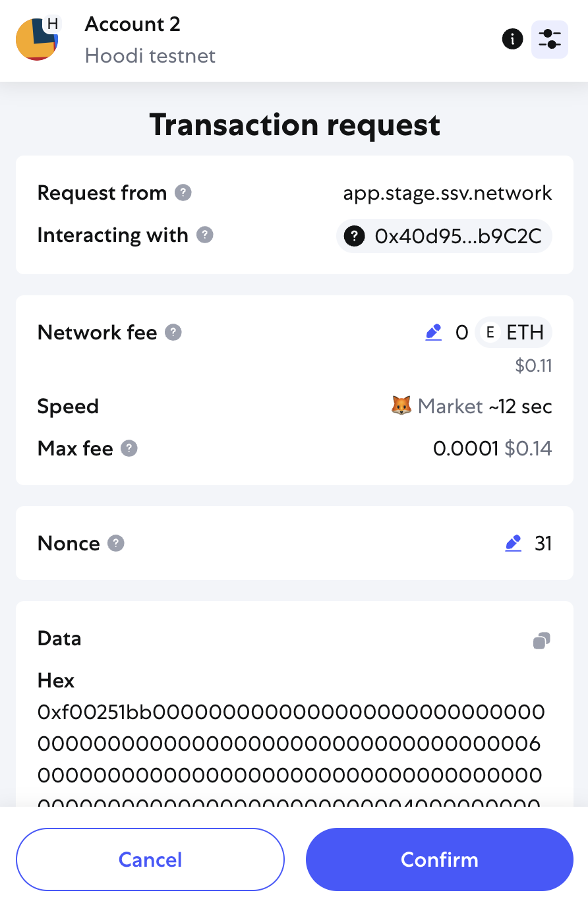Click help icon next to Request from
Screen dimensions: 588x903
tap(183, 193)
